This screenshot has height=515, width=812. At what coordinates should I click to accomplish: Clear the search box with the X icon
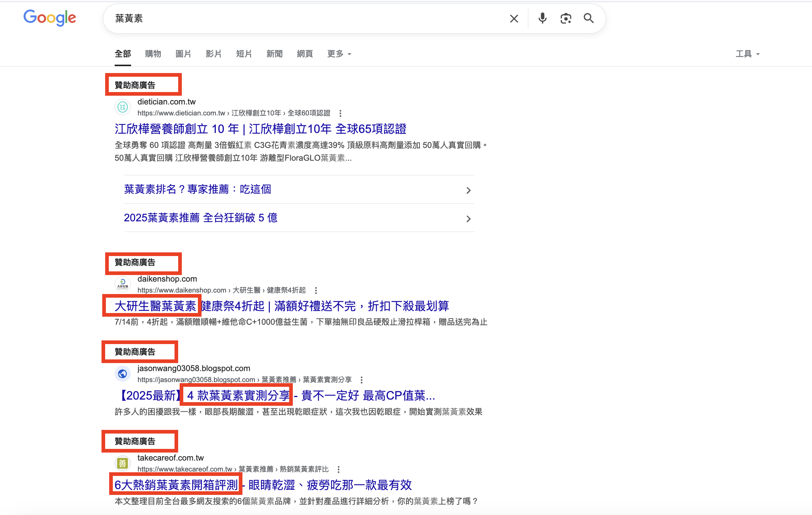click(514, 19)
